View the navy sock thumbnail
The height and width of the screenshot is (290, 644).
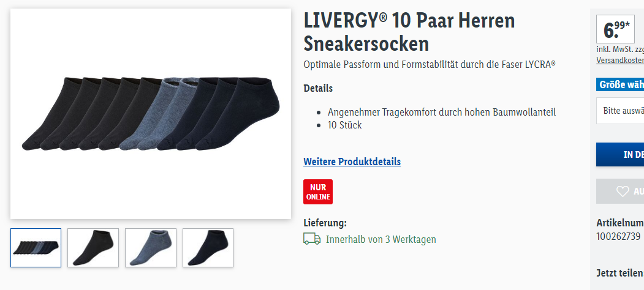pyautogui.click(x=208, y=248)
